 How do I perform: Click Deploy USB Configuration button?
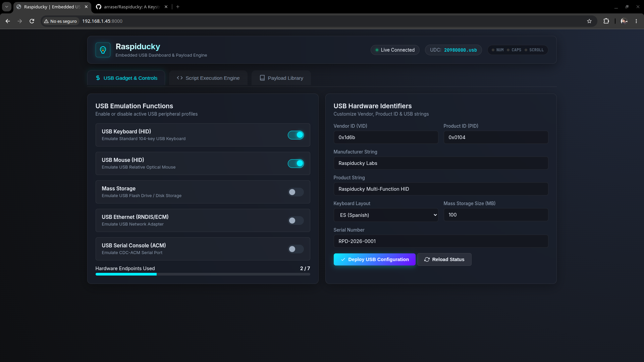(375, 259)
